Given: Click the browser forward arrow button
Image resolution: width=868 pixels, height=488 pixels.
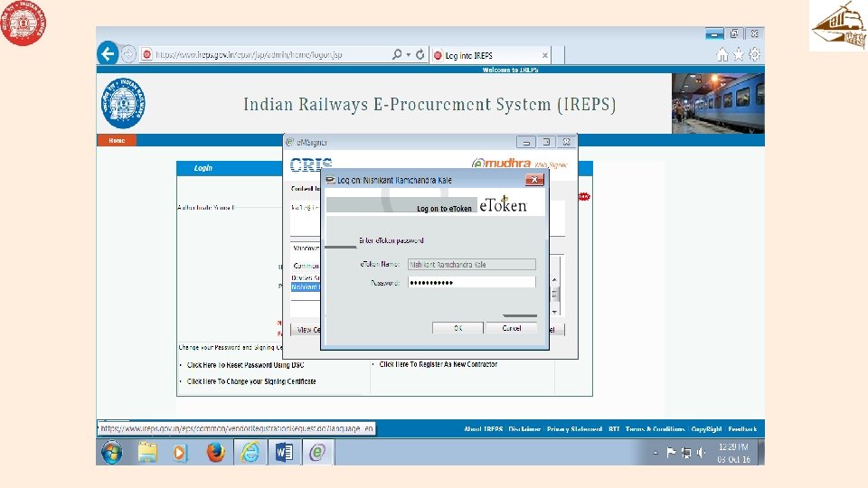Looking at the screenshot, I should (128, 54).
